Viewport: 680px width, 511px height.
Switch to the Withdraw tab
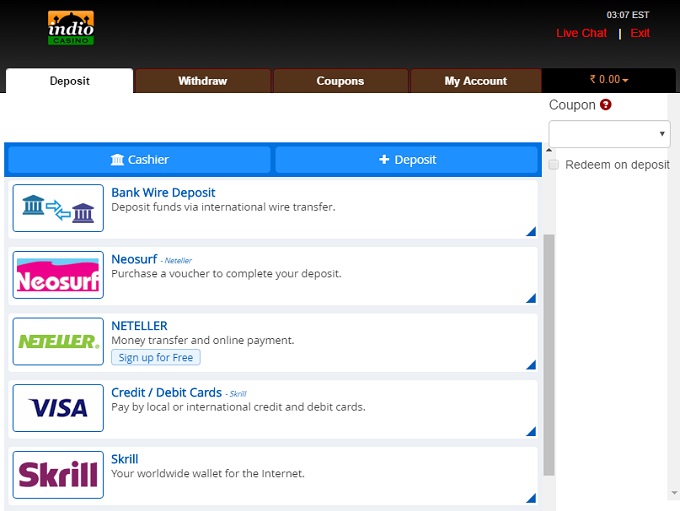[x=203, y=81]
